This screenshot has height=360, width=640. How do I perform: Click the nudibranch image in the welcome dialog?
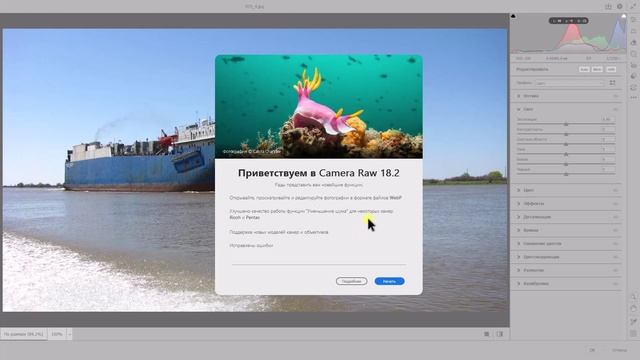[319, 107]
